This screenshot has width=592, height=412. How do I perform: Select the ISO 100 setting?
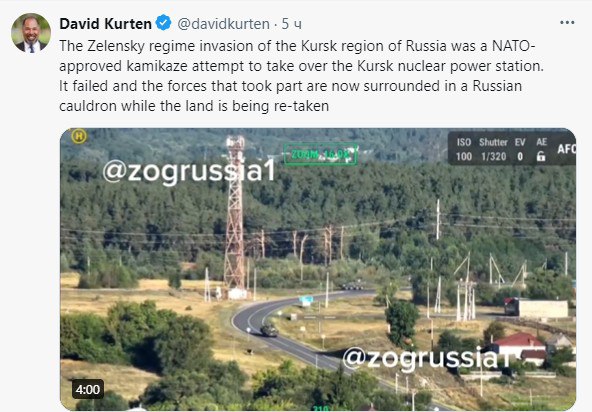(x=464, y=149)
